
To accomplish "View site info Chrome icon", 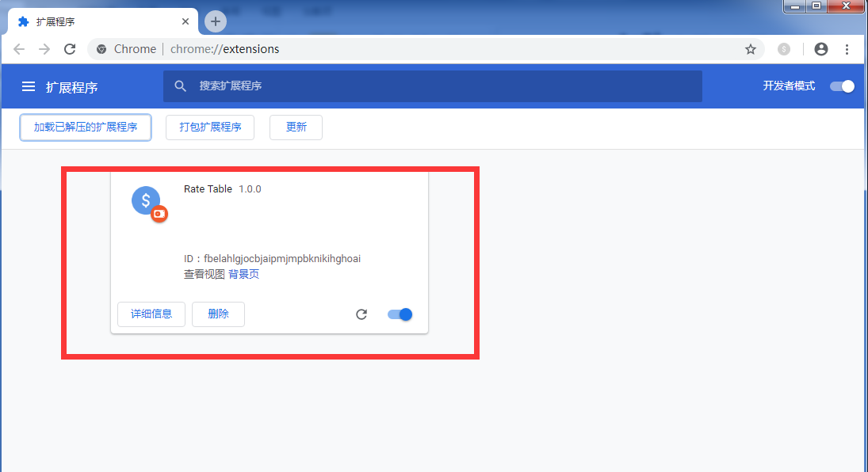I will pyautogui.click(x=101, y=49).
